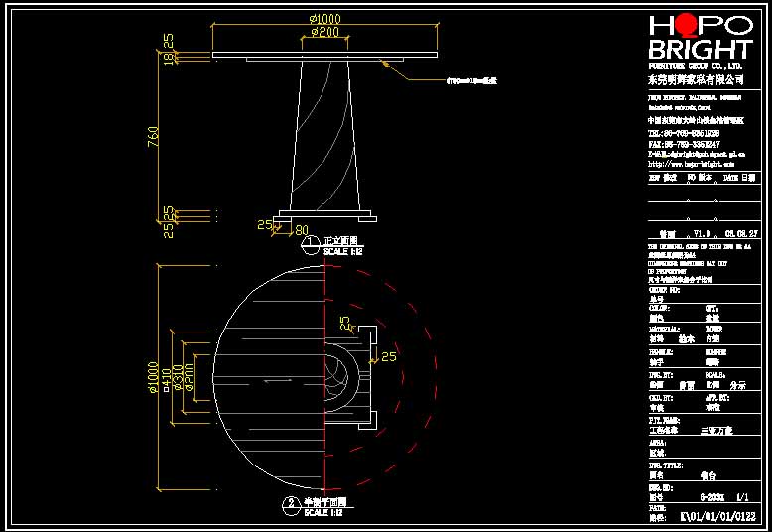
Task: Select the 1/1 sheet number
Action: (x=742, y=497)
